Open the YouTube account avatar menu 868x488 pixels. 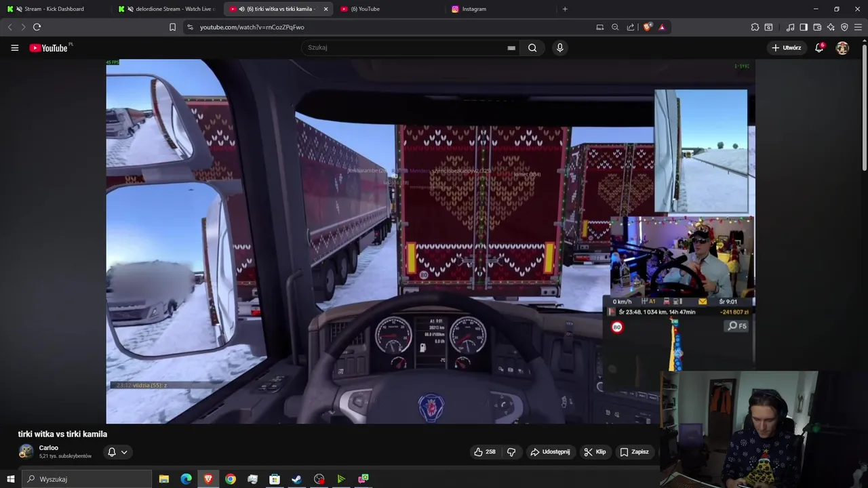842,48
